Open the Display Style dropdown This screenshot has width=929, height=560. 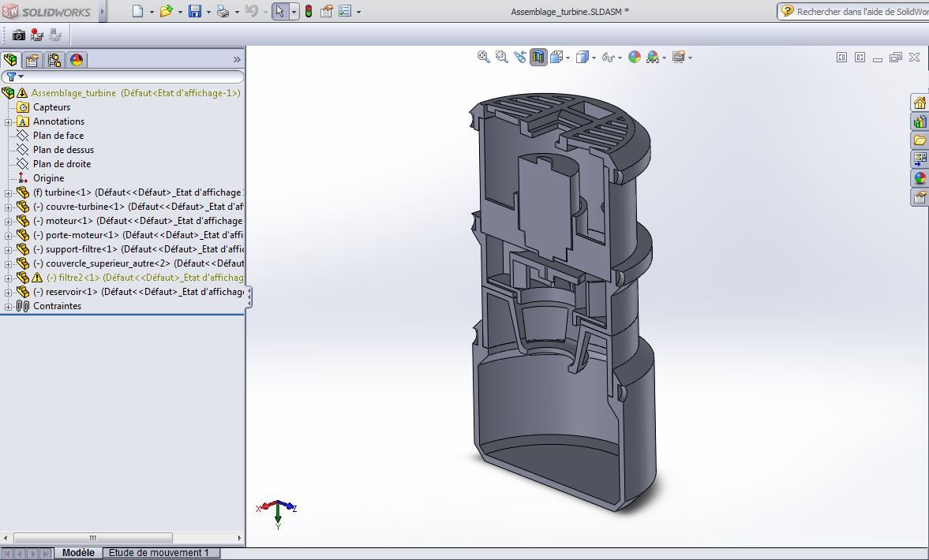594,57
